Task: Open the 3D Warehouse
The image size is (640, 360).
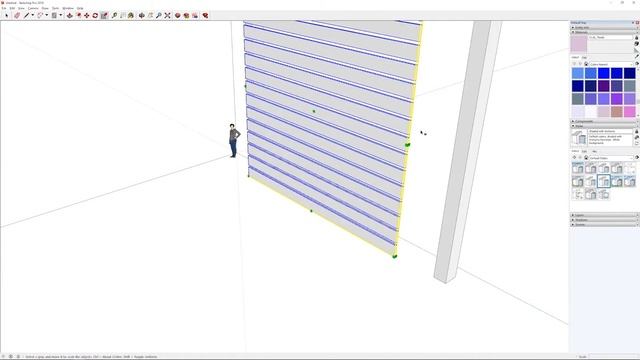Action: point(178,15)
